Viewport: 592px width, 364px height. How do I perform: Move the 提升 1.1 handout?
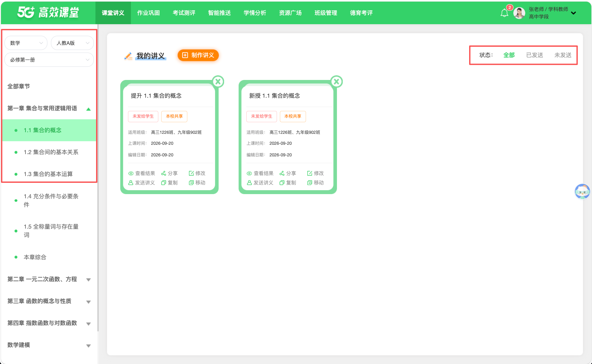click(197, 183)
